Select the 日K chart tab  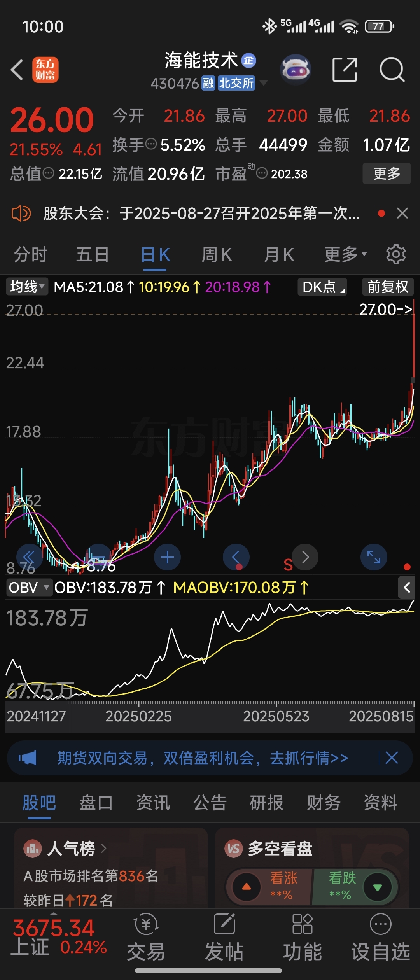(155, 255)
